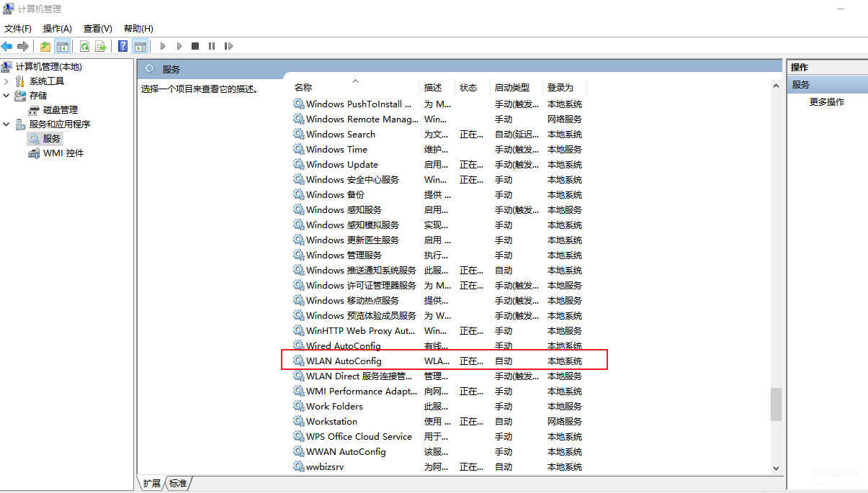Image resolution: width=868 pixels, height=493 pixels.
Task: Click the gear icon beside wwbizsrv
Action: (299, 466)
